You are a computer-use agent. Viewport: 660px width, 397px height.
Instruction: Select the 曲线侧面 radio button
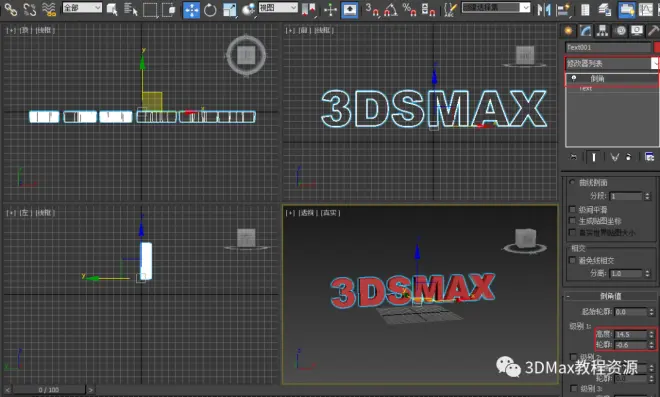[572, 182]
